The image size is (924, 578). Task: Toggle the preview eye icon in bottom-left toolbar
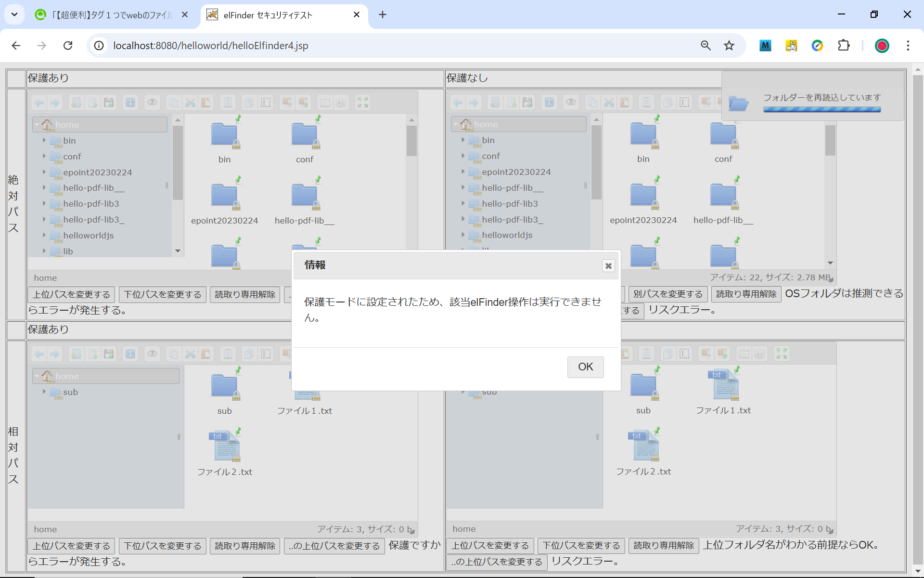[x=152, y=354]
